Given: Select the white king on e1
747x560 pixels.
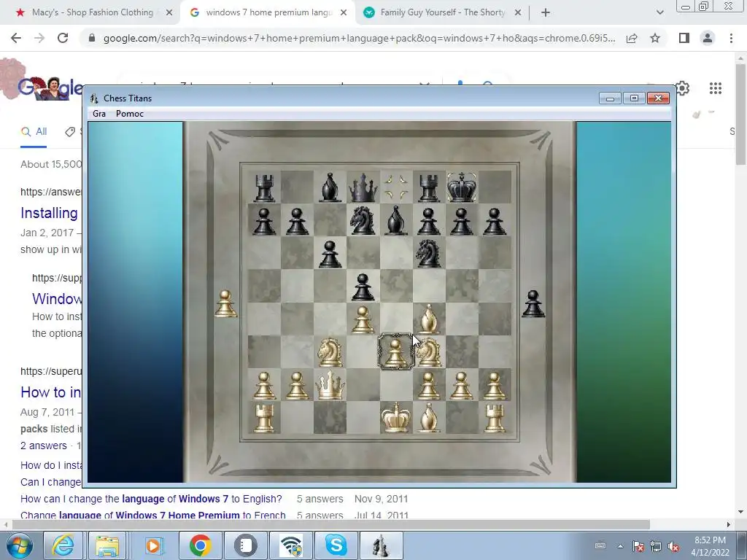Looking at the screenshot, I should (396, 417).
